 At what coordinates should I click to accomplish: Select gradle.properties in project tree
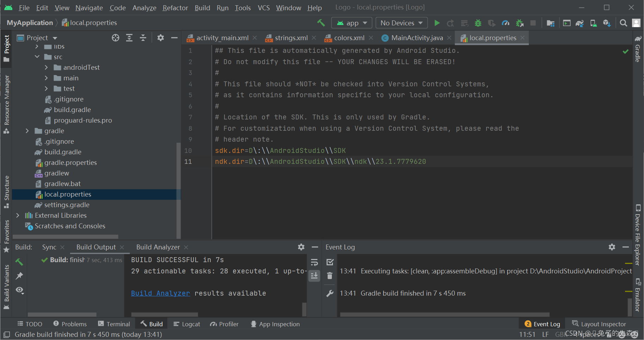click(70, 162)
